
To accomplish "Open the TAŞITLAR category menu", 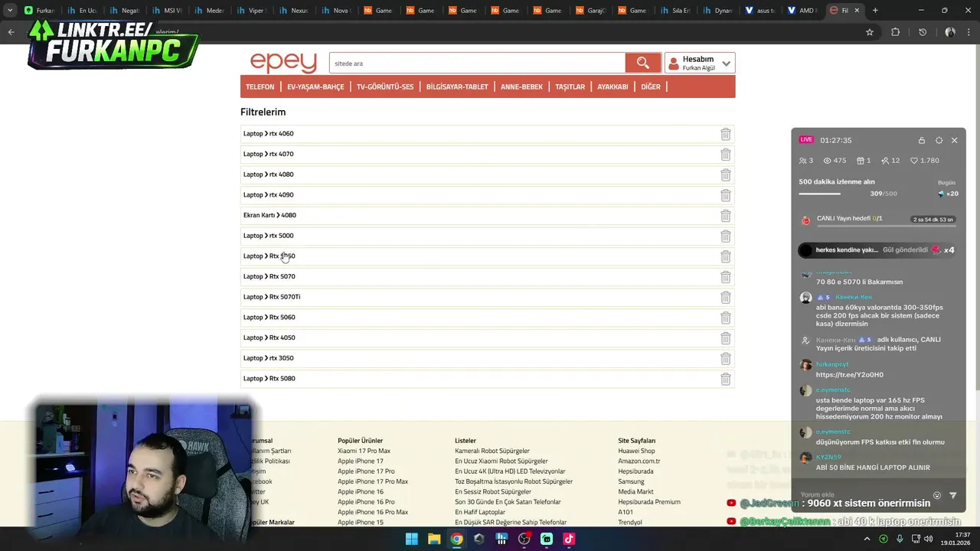I will point(570,86).
